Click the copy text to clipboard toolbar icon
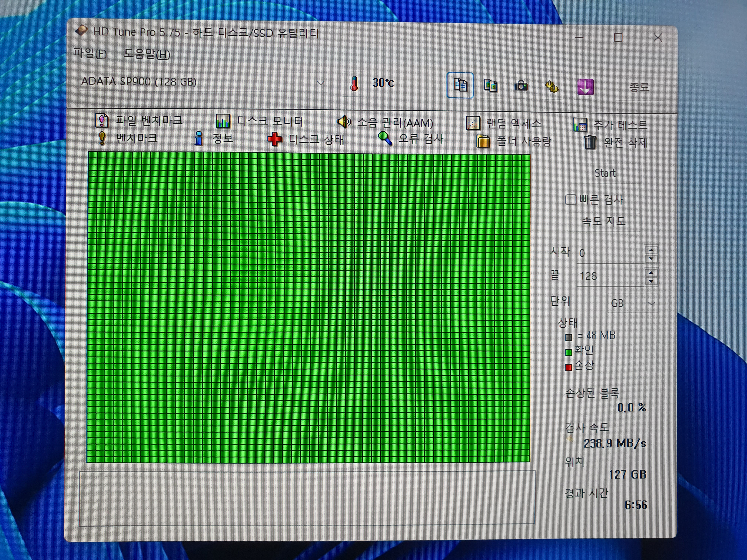This screenshot has width=747, height=560. coord(460,85)
